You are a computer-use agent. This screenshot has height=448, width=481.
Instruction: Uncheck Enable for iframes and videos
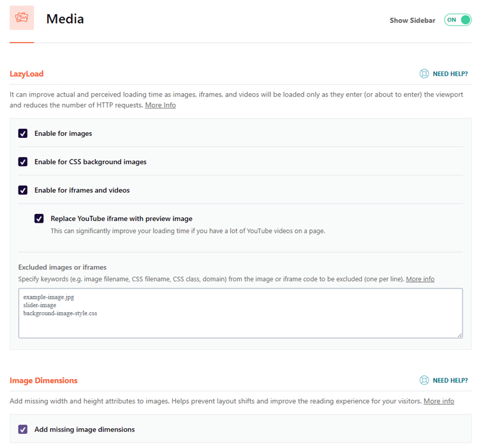click(23, 190)
